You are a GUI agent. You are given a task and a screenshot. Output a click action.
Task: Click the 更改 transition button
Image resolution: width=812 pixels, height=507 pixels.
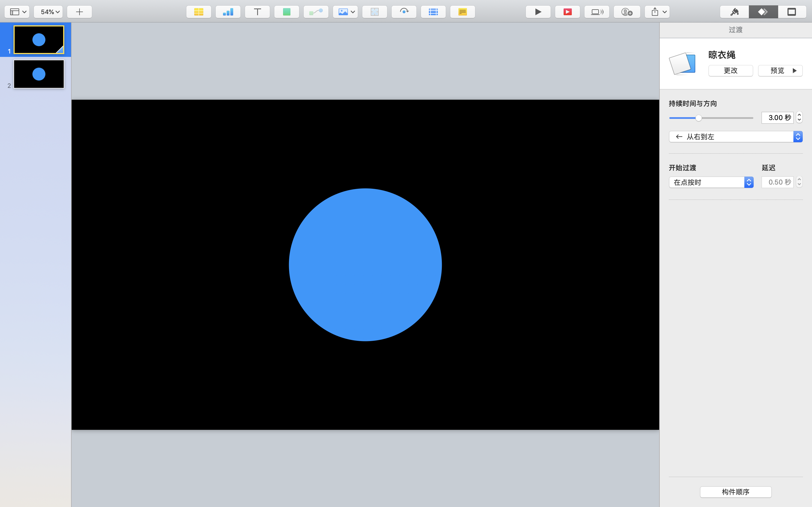click(x=731, y=71)
